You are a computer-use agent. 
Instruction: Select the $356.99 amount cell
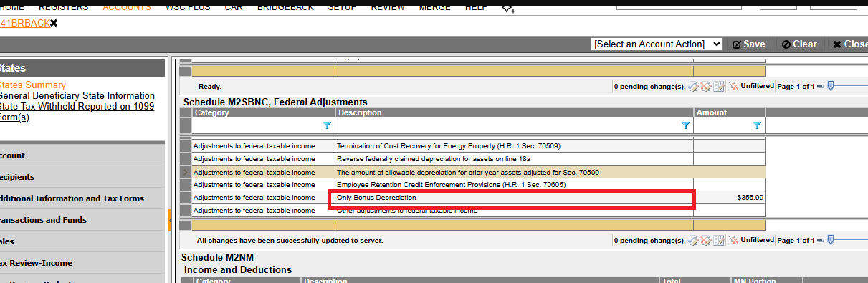tap(729, 197)
